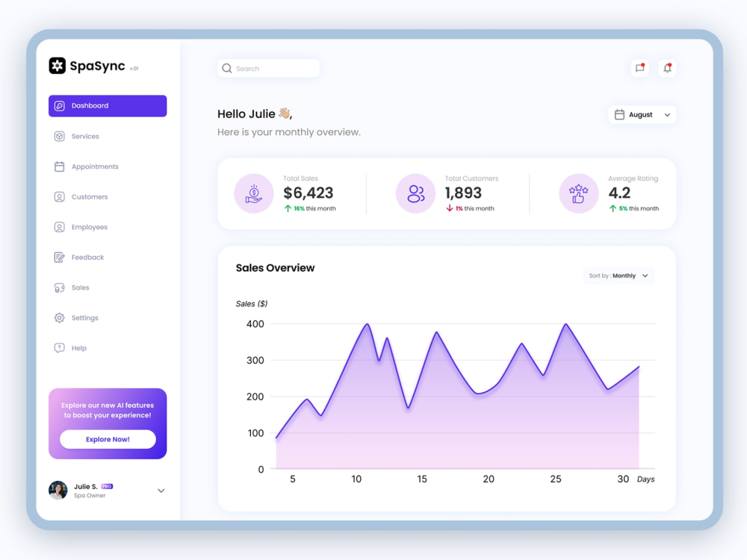Click the Employees person icon
747x560 pixels.
(60, 227)
